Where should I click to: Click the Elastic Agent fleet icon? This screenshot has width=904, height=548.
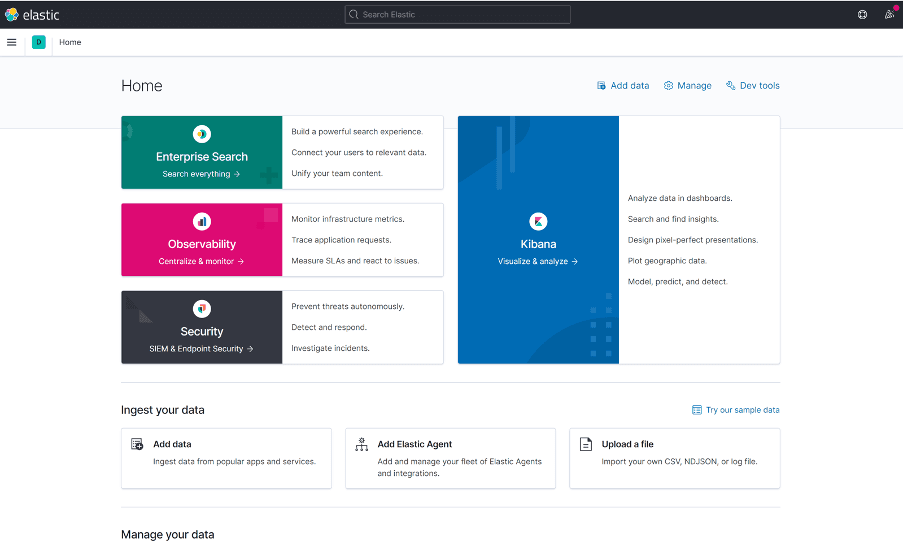tap(361, 444)
